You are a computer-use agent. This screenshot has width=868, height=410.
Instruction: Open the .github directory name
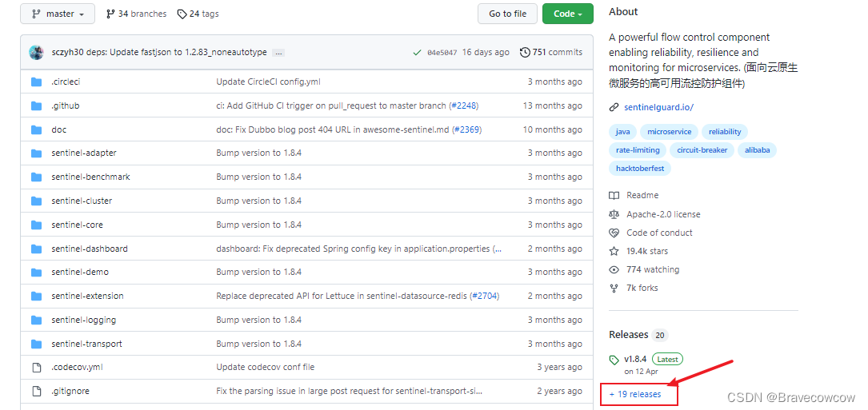(x=66, y=105)
